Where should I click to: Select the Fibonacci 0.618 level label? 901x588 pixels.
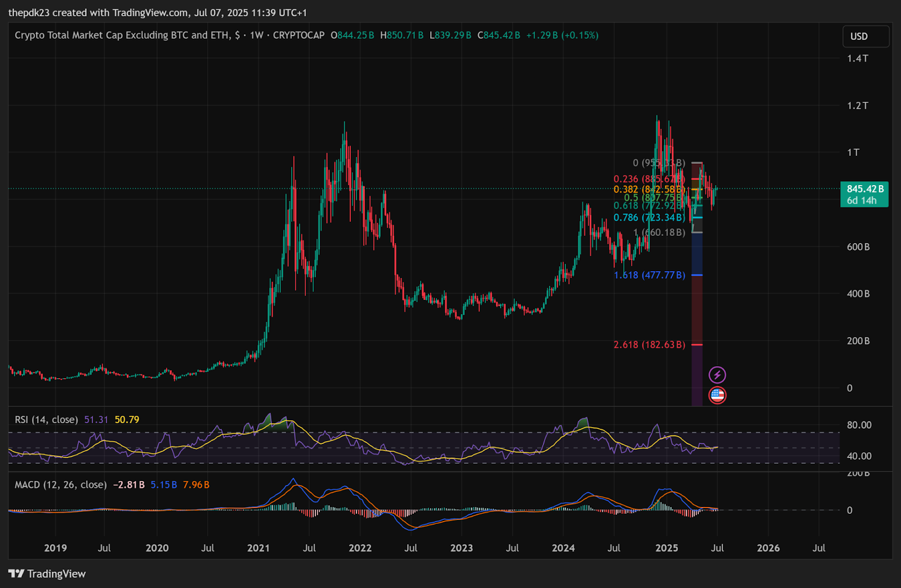tap(649, 205)
